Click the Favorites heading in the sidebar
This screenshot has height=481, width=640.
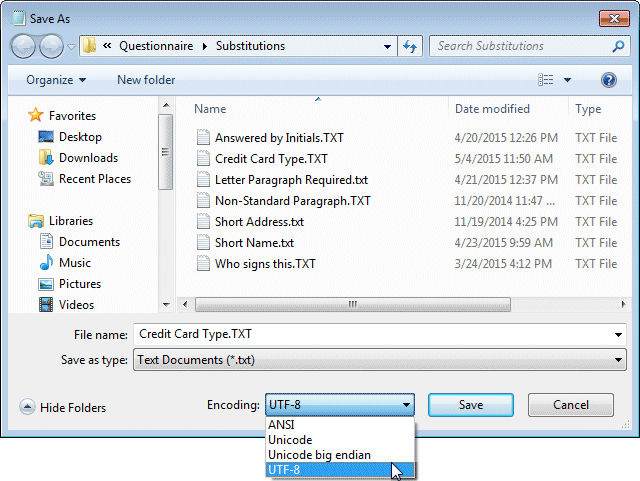tap(72, 116)
